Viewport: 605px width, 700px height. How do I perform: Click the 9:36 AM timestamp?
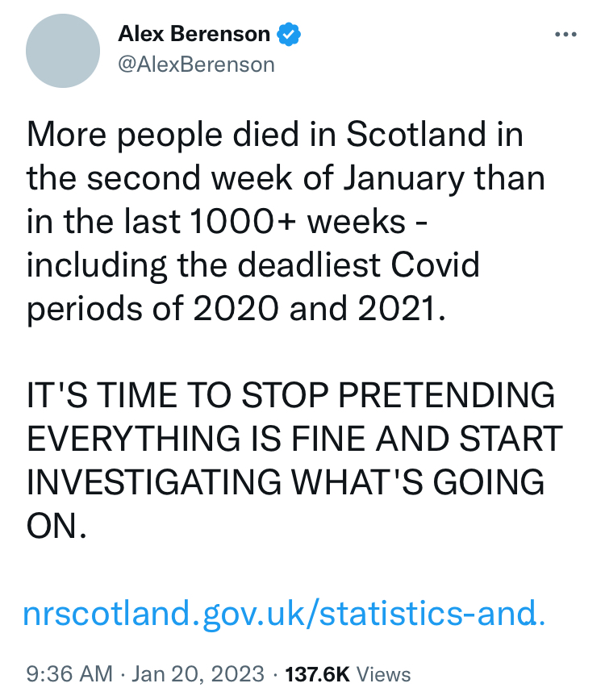click(69, 674)
